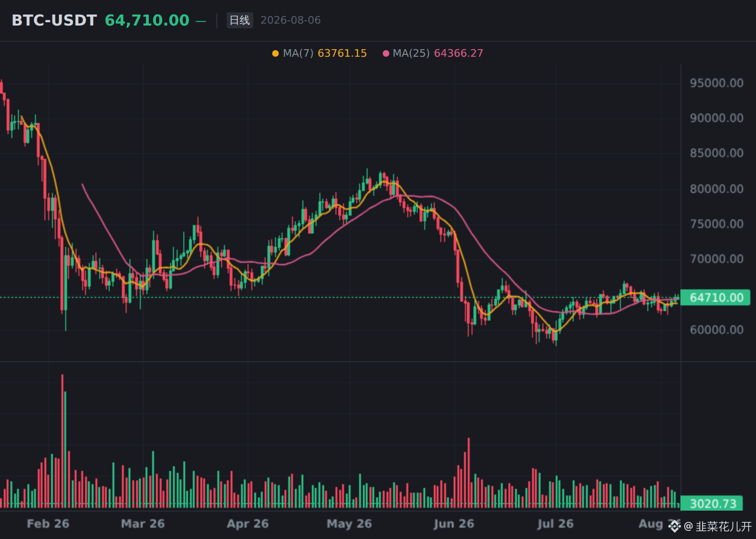The height and width of the screenshot is (539, 756).
Task: Click the MA(25) value 64366.27
Action: point(458,53)
